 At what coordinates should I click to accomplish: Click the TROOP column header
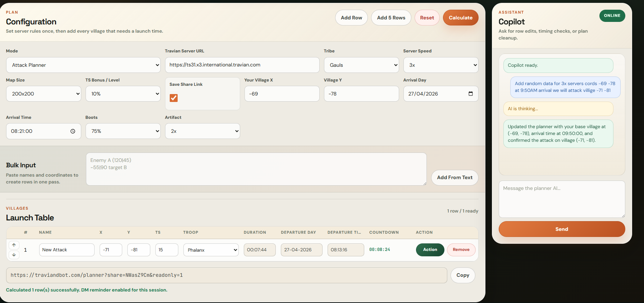pos(191,232)
